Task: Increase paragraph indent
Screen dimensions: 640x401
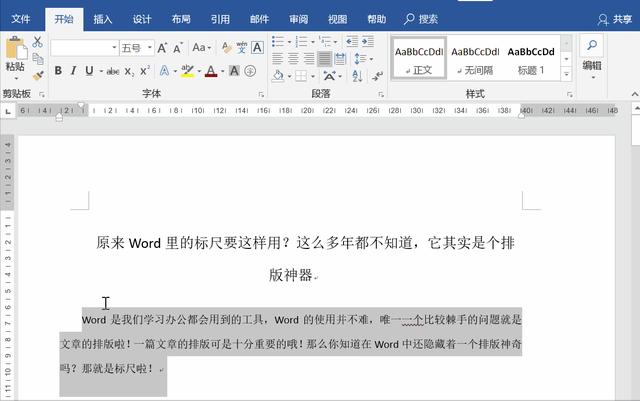Action: [x=368, y=41]
